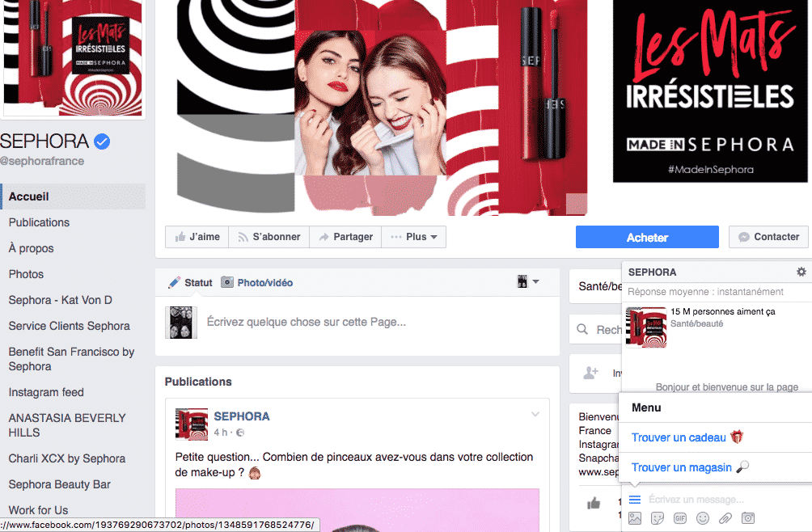Take a photo with camera icon in chat
Viewport: 812px width, 532px height.
tap(748, 518)
